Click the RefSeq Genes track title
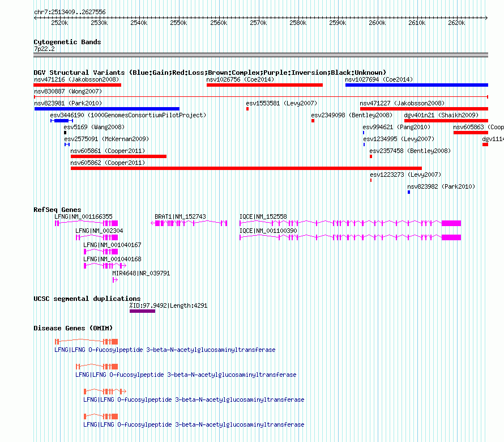The width and height of the screenshot is (504, 442). 57,210
